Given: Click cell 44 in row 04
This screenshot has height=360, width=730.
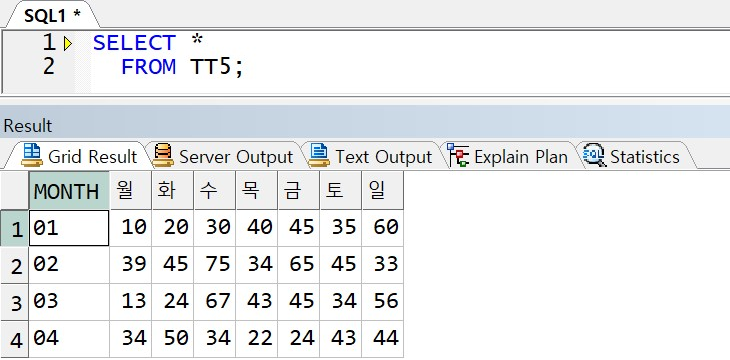Looking at the screenshot, I should [x=382, y=339].
